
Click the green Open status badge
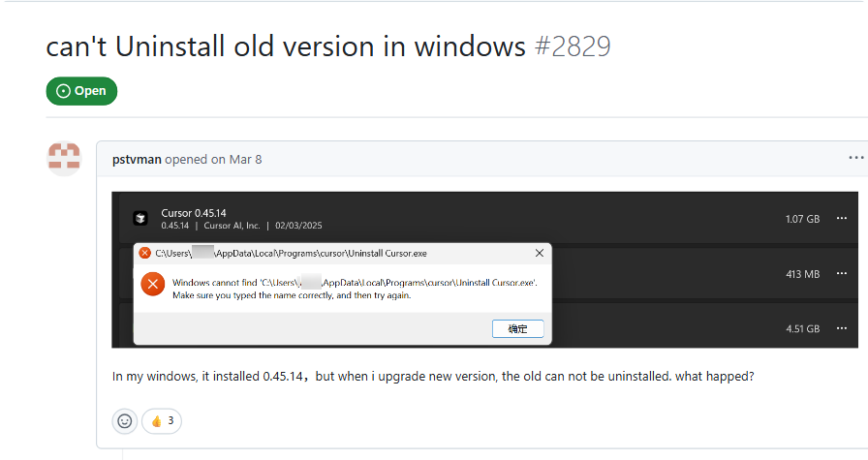point(81,91)
